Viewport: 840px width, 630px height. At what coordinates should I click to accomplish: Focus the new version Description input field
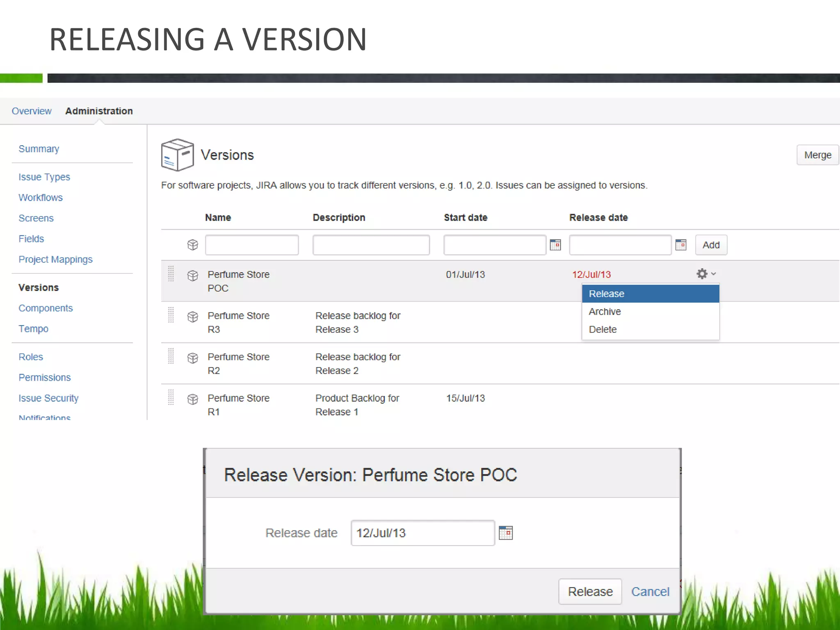point(371,245)
